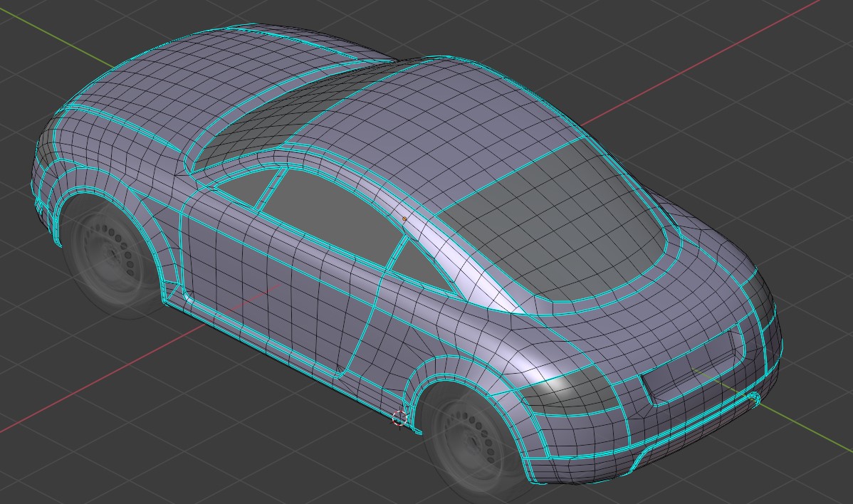Click the orange object origin dot
Screen dimensions: 853x504
(x=404, y=219)
